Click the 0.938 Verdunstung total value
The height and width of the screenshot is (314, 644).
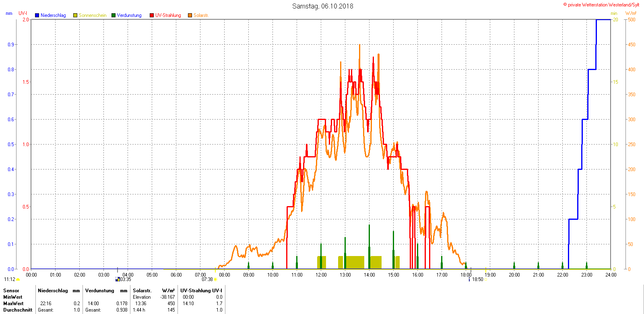tap(122, 310)
